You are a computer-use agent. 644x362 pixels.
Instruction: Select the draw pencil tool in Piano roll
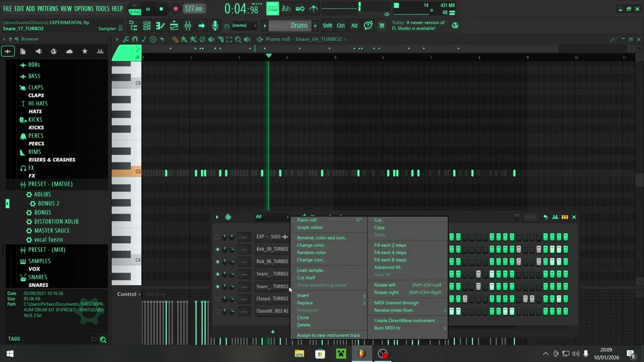click(175, 39)
